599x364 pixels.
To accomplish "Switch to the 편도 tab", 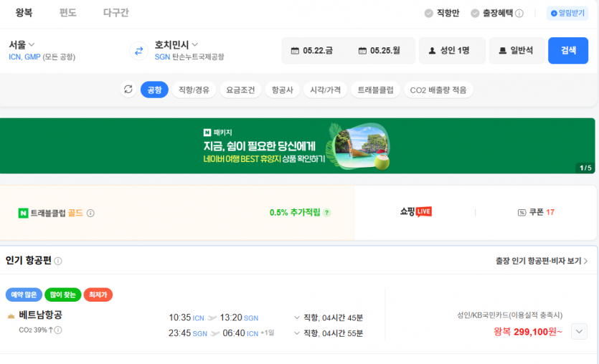I will point(67,13).
